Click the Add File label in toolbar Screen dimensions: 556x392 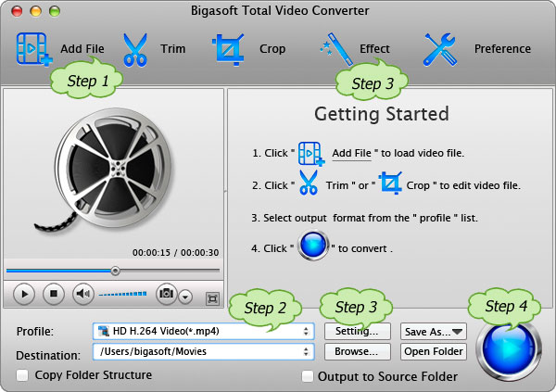(x=82, y=48)
